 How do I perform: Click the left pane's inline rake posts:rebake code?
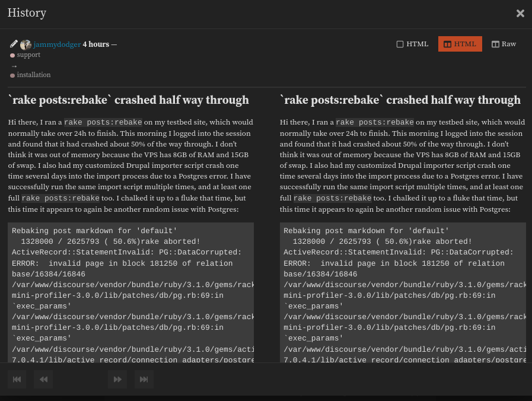pyautogui.click(x=103, y=123)
